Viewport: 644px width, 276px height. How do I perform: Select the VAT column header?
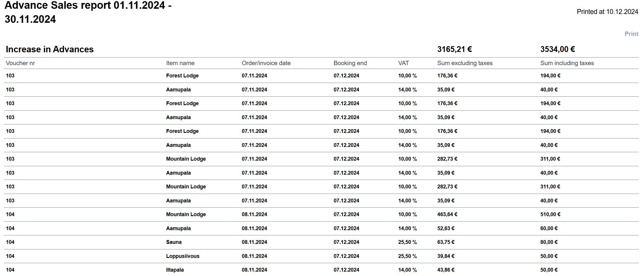pos(403,63)
